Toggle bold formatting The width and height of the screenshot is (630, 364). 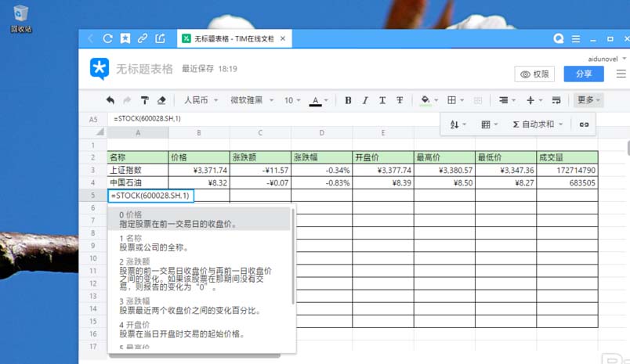point(348,100)
